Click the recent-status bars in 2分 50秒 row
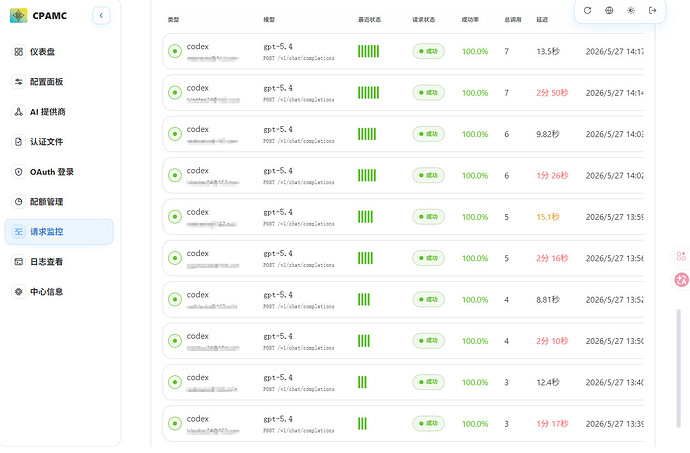The image size is (690, 453). [368, 93]
